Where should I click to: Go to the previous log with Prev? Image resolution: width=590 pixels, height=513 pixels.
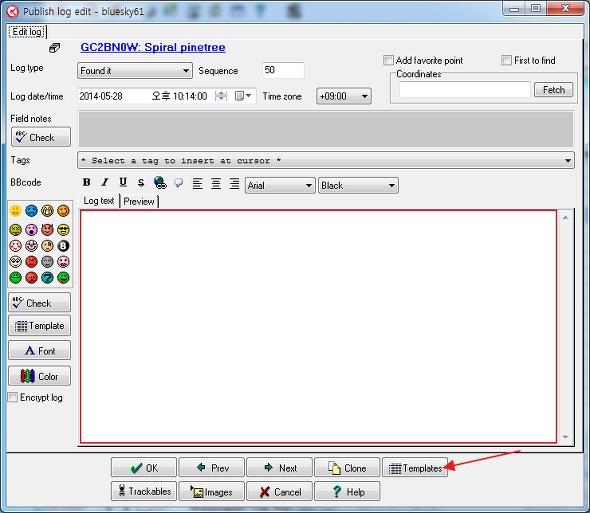(211, 468)
